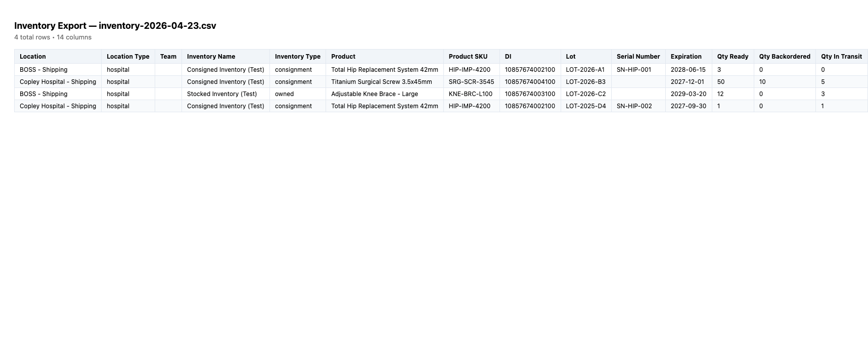Click Titanium Surgical Screw 3.5x45mm product
Screen dimensions: 868x364
tap(382, 82)
